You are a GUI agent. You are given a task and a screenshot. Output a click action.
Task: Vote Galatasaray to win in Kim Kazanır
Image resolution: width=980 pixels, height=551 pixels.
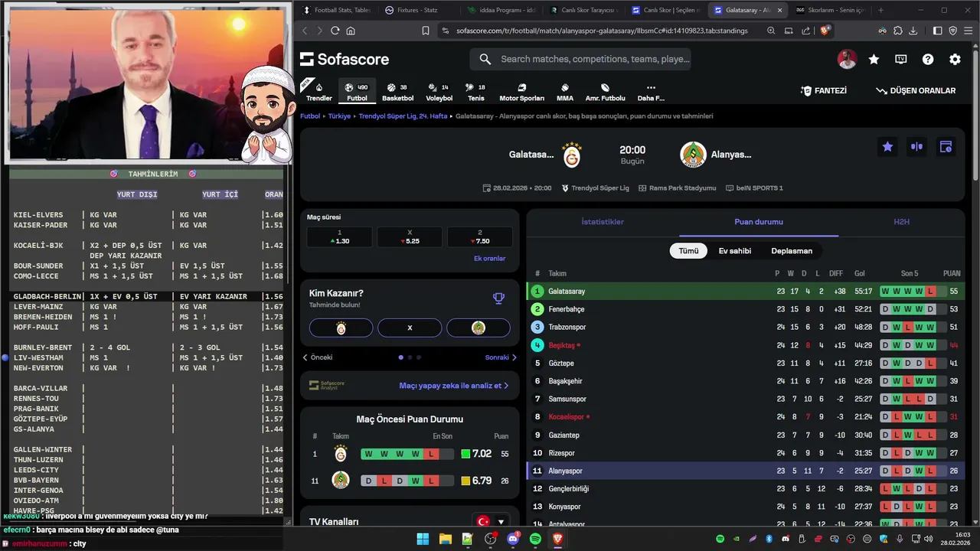pyautogui.click(x=341, y=328)
